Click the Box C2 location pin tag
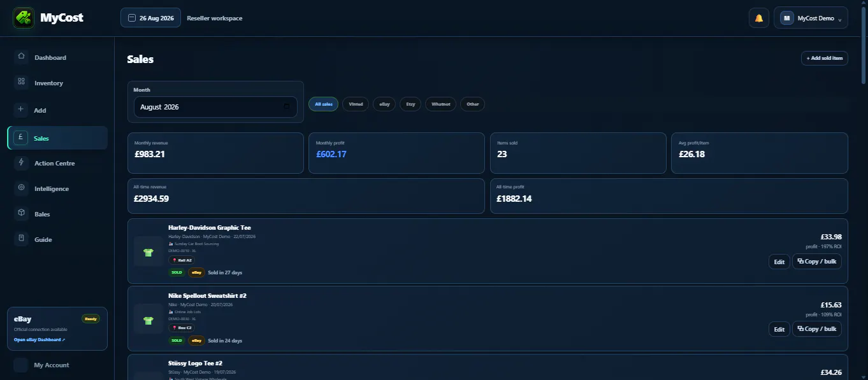Viewport: 868px width, 380px height. pos(182,328)
